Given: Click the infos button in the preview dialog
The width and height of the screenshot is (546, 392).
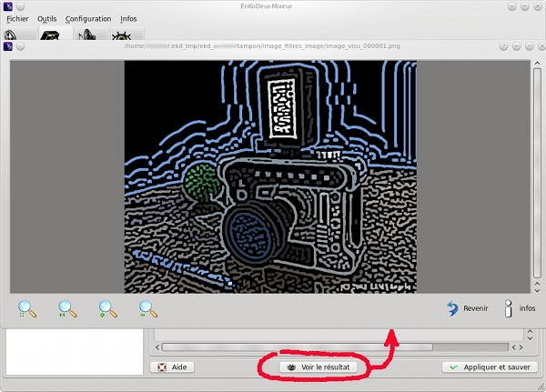Looking at the screenshot, I should [x=520, y=308].
